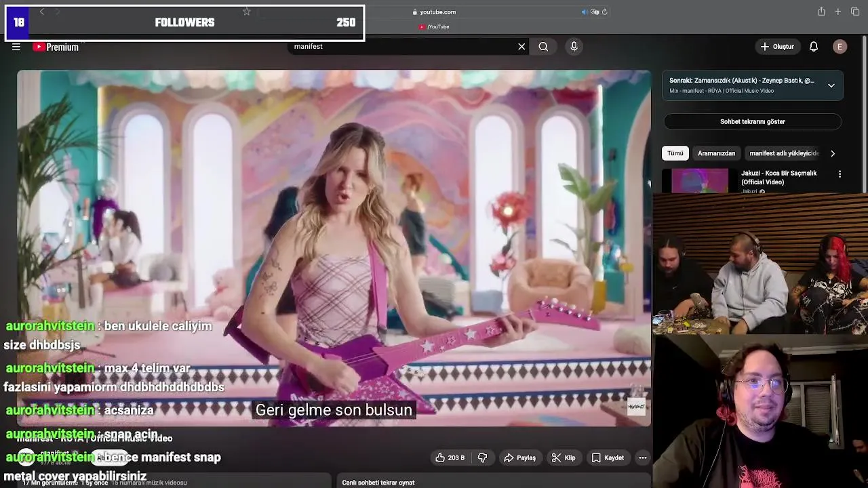The width and height of the screenshot is (868, 488).
Task: Mute tab audio speaker in address bar
Action: click(584, 12)
